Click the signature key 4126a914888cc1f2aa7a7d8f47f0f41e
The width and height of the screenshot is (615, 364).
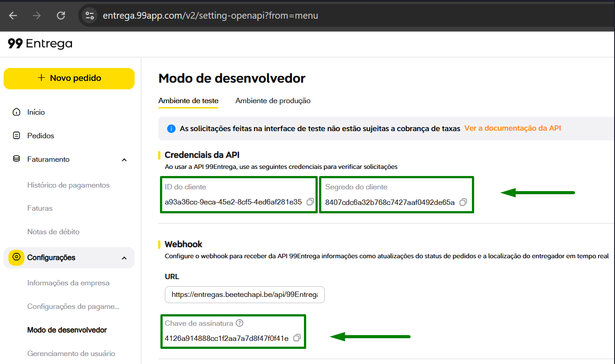pyautogui.click(x=227, y=338)
